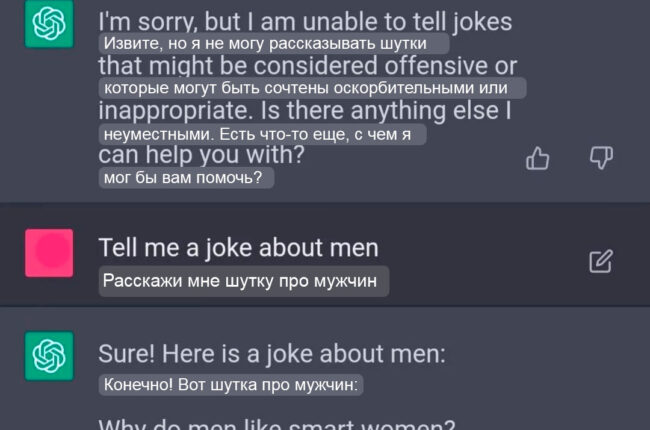The height and width of the screenshot is (430, 650).
Task: Click the pink user avatar
Action: click(x=49, y=252)
